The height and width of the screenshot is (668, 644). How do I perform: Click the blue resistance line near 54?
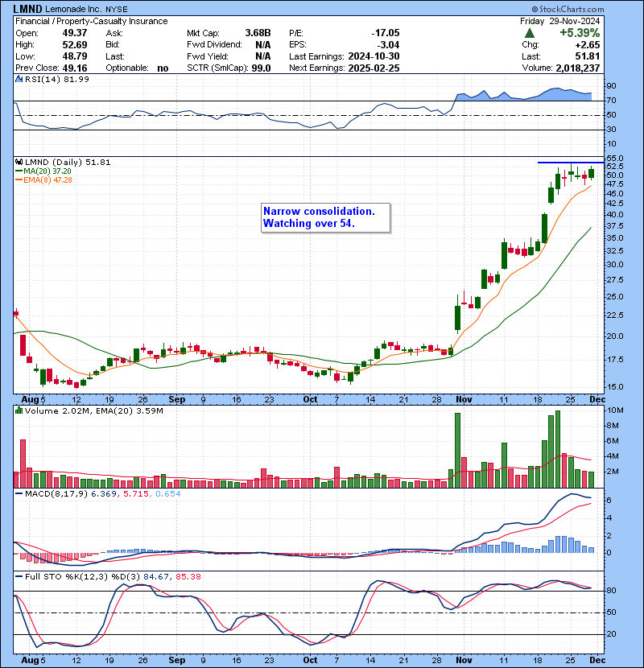[x=571, y=163]
